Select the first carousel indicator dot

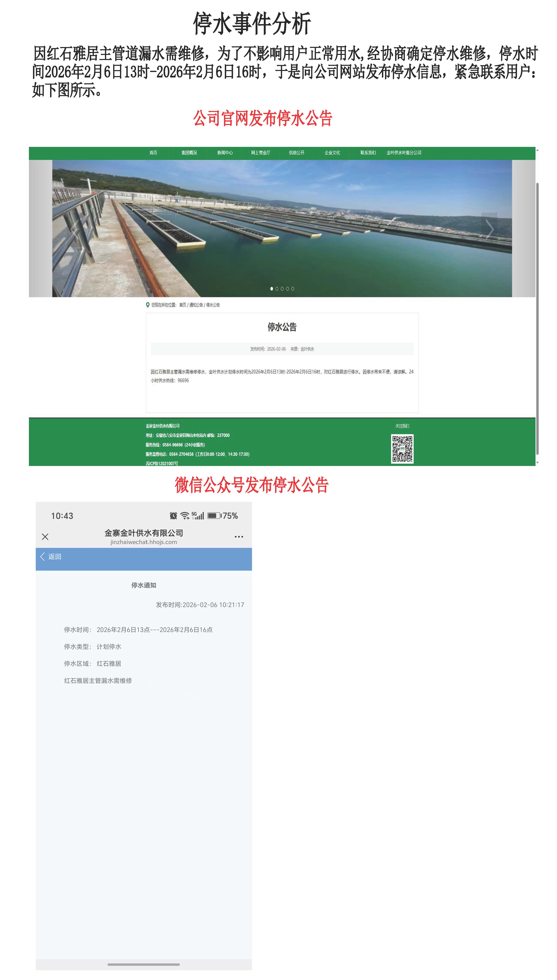tap(272, 289)
